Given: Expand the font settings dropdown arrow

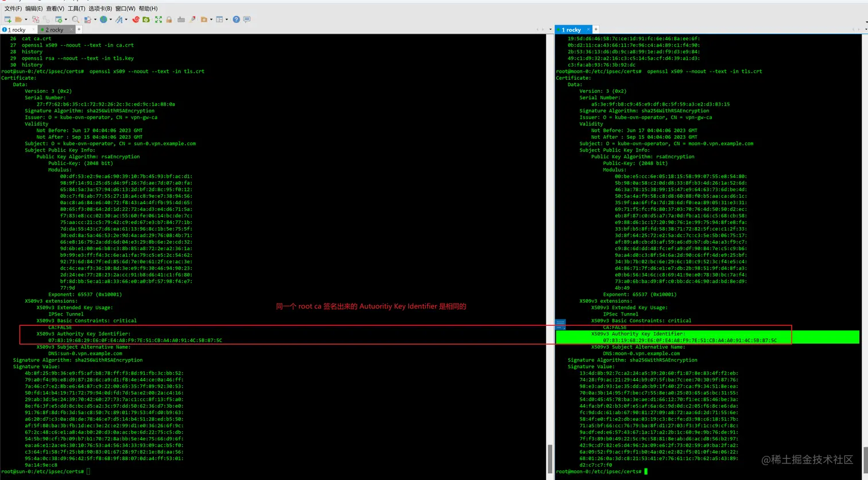Looking at the screenshot, I should [126, 19].
